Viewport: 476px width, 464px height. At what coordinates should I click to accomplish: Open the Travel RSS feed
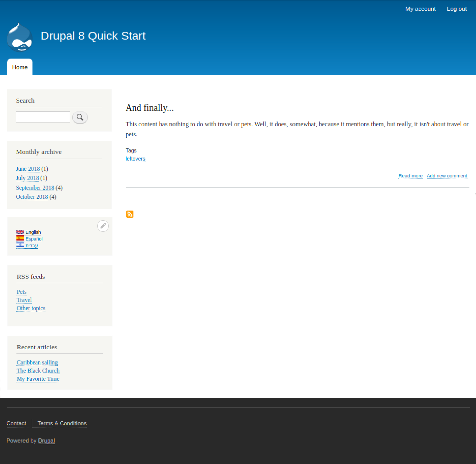24,300
